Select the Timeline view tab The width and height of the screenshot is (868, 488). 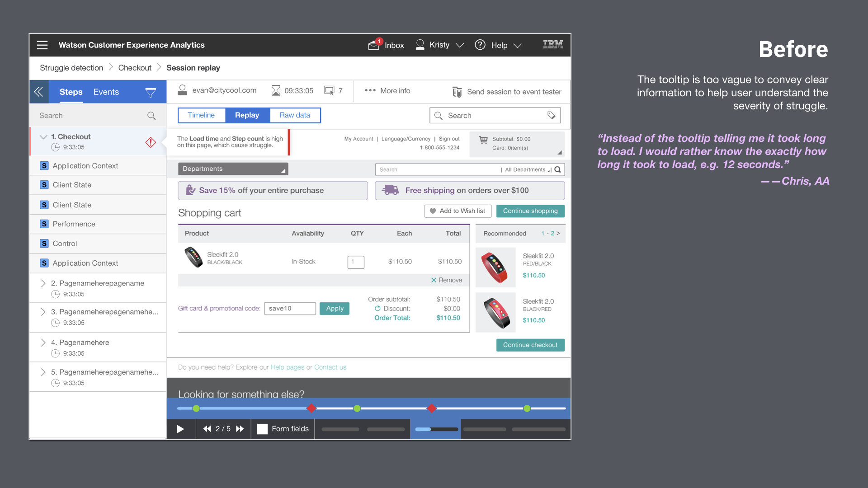tap(202, 115)
